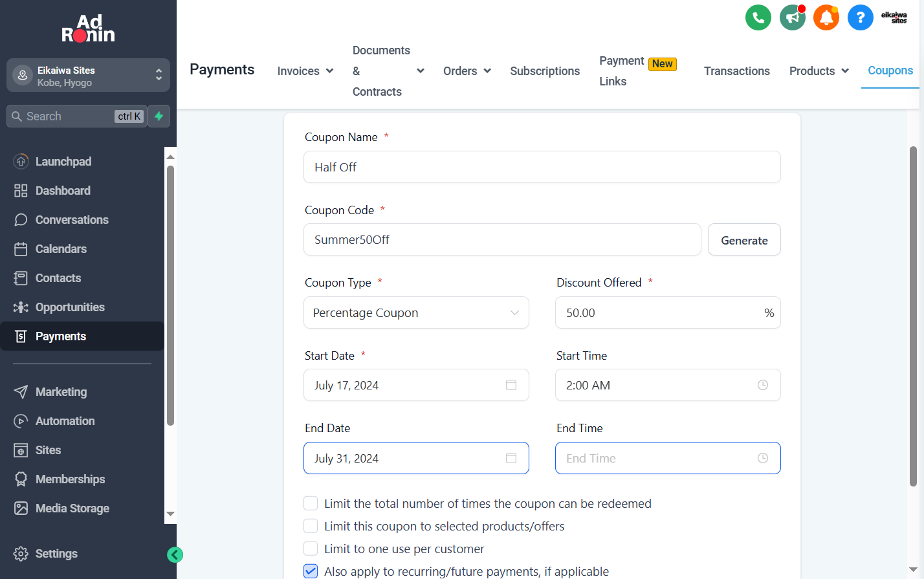Click the green phone call icon
924x579 pixels.
[x=758, y=17]
